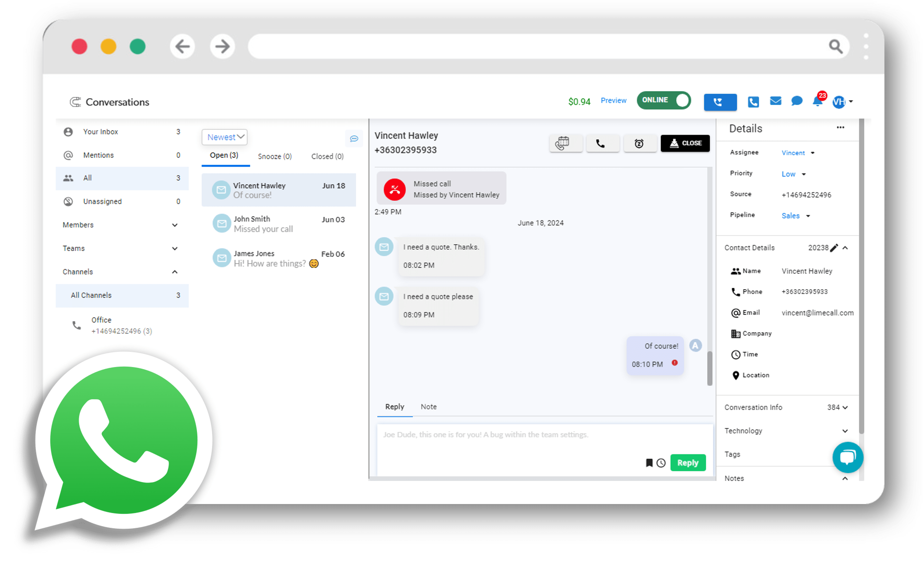Image resolution: width=924 pixels, height=567 pixels.
Task: Click the Details panel scrollbar
Action: coord(861,277)
